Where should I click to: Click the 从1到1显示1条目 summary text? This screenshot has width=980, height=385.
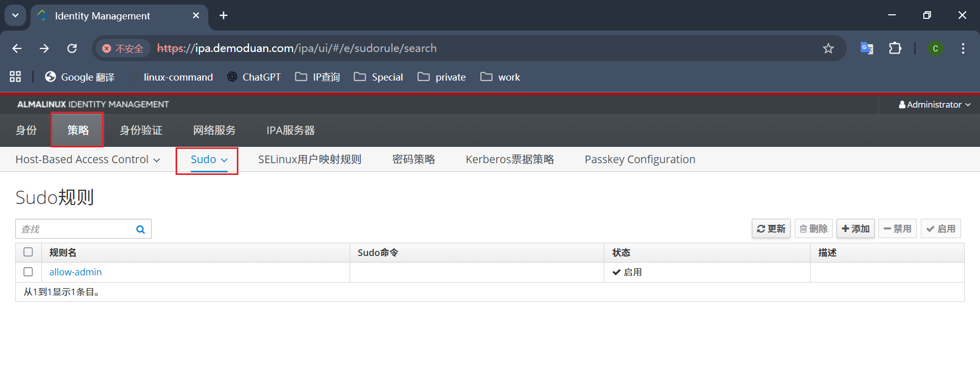click(x=62, y=292)
